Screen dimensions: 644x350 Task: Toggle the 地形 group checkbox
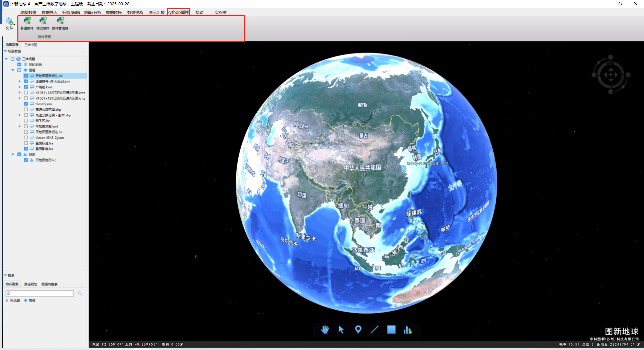[19, 154]
